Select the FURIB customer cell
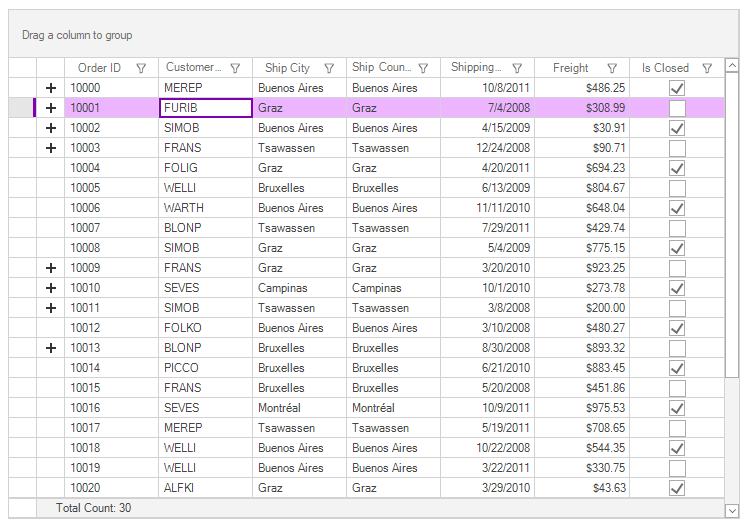The width and height of the screenshot is (750, 526). tap(205, 108)
